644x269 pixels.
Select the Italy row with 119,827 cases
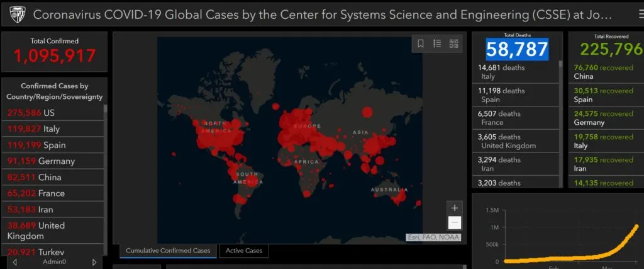point(53,129)
